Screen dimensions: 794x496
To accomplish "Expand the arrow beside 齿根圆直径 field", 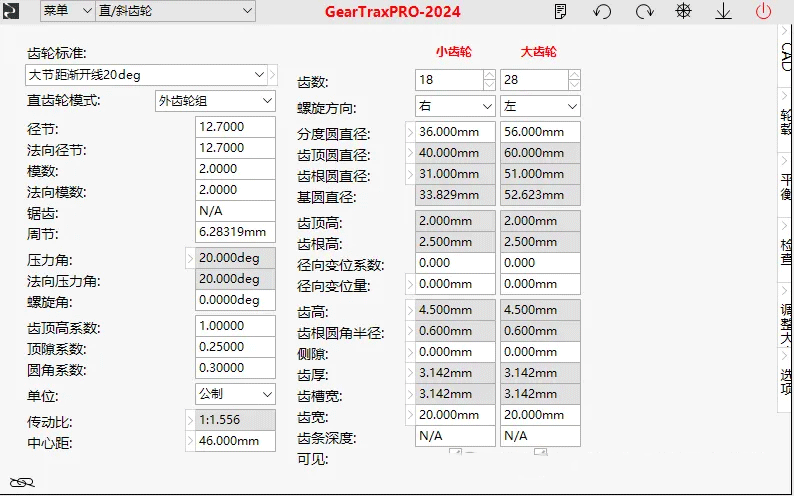I will (x=410, y=174).
